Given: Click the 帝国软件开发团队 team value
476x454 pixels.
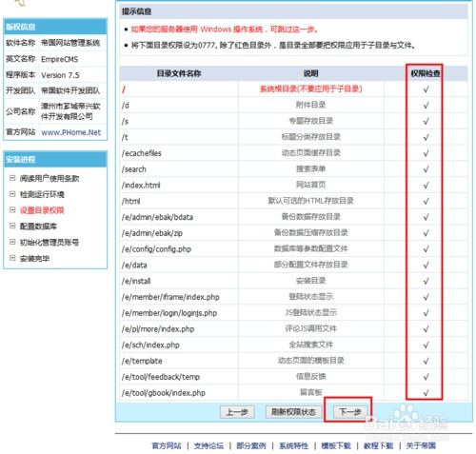Looking at the screenshot, I should (x=70, y=90).
